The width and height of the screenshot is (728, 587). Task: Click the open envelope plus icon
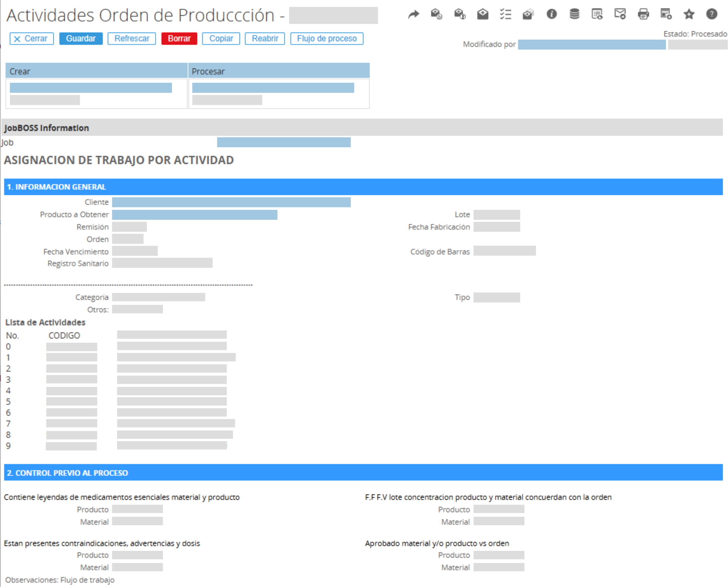(x=483, y=14)
